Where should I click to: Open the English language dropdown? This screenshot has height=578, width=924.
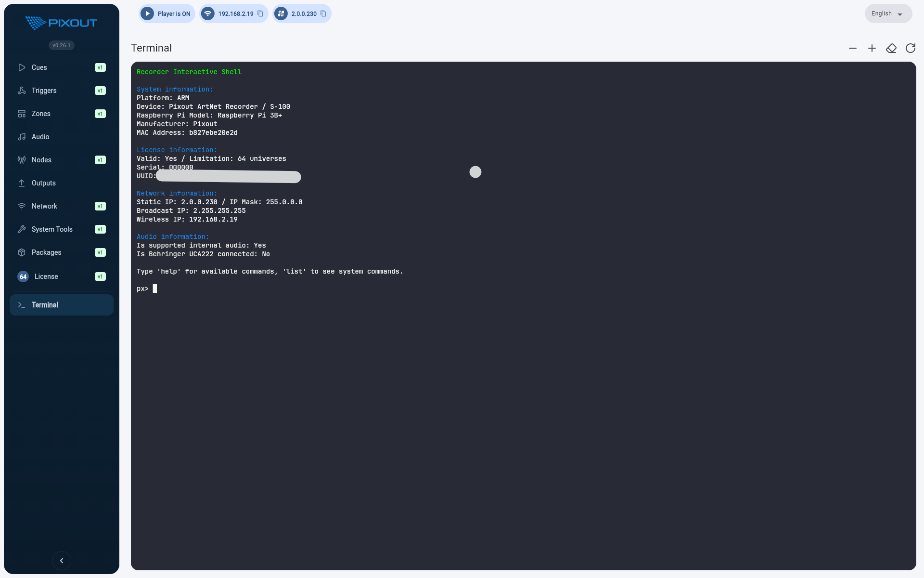pos(888,13)
